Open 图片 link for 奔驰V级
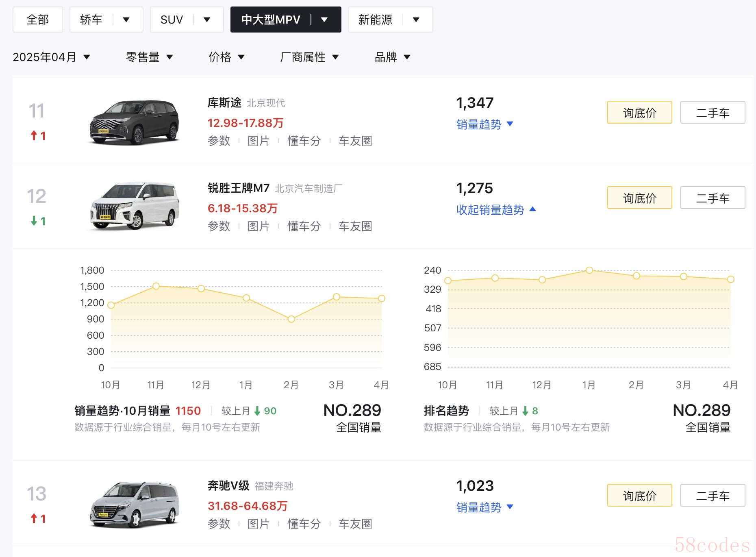The height and width of the screenshot is (557, 756). point(259,524)
